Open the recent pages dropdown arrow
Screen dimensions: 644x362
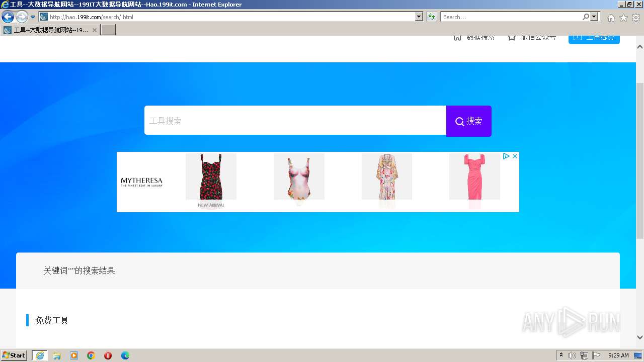[33, 17]
